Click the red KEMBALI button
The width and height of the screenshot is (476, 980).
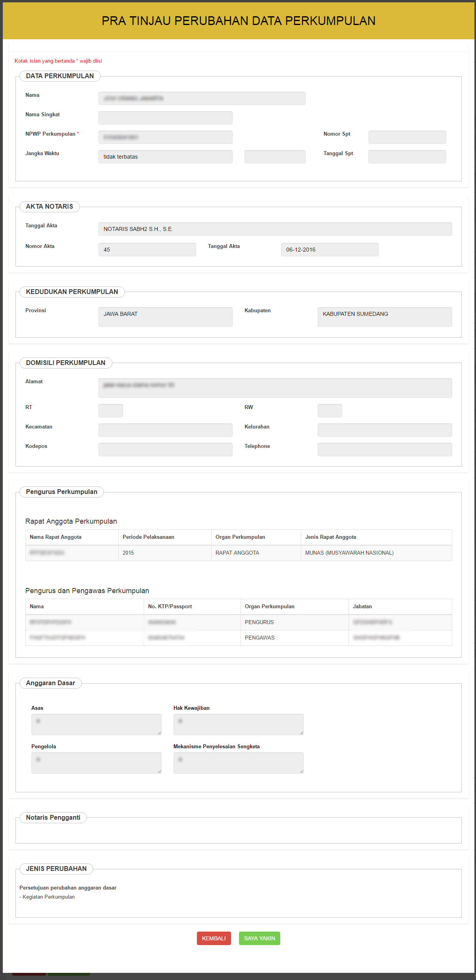click(214, 938)
